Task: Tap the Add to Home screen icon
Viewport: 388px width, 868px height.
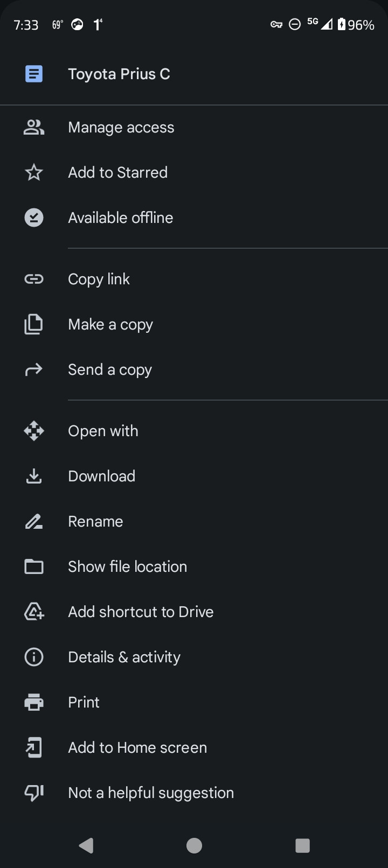Action: [34, 747]
